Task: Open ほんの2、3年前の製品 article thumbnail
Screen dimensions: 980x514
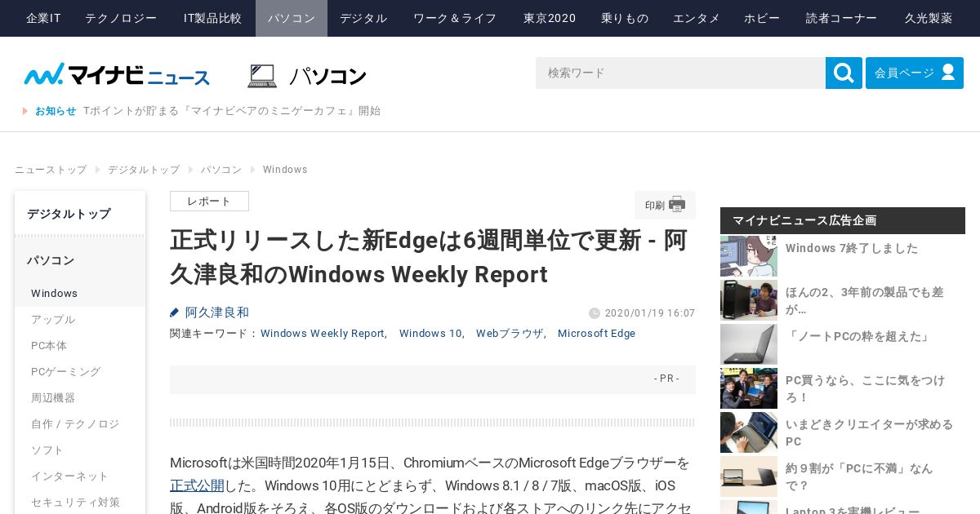Action: coord(749,300)
